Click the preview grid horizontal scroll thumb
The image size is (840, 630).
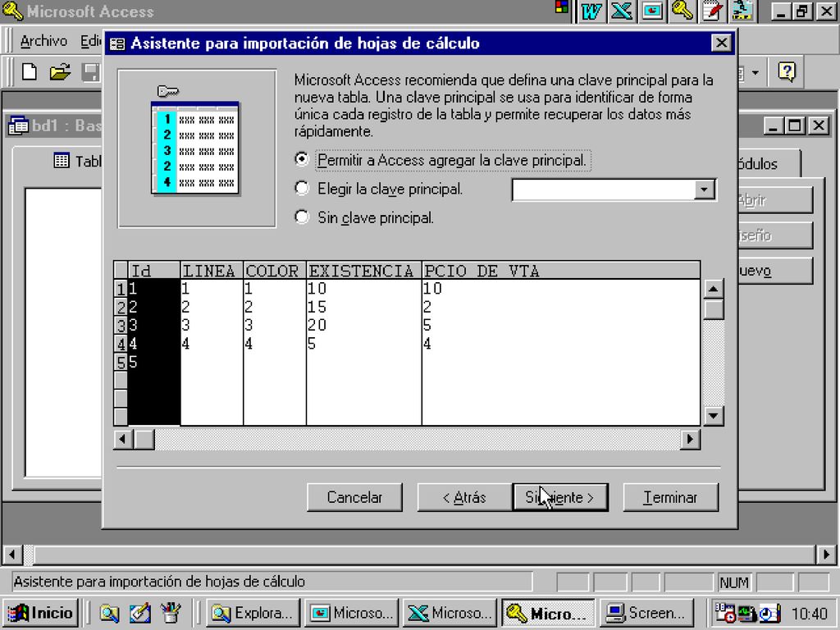[x=144, y=440]
